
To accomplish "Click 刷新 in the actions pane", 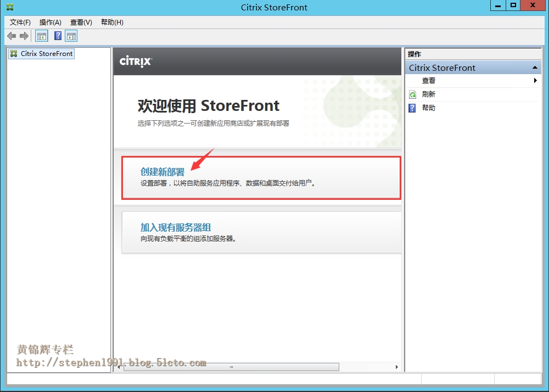I will 429,94.
